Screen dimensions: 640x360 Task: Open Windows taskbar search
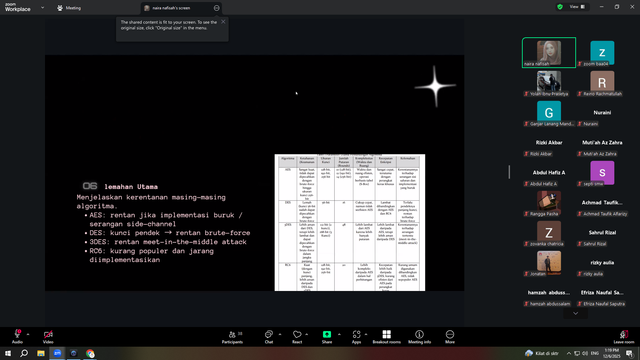[x=24, y=353]
